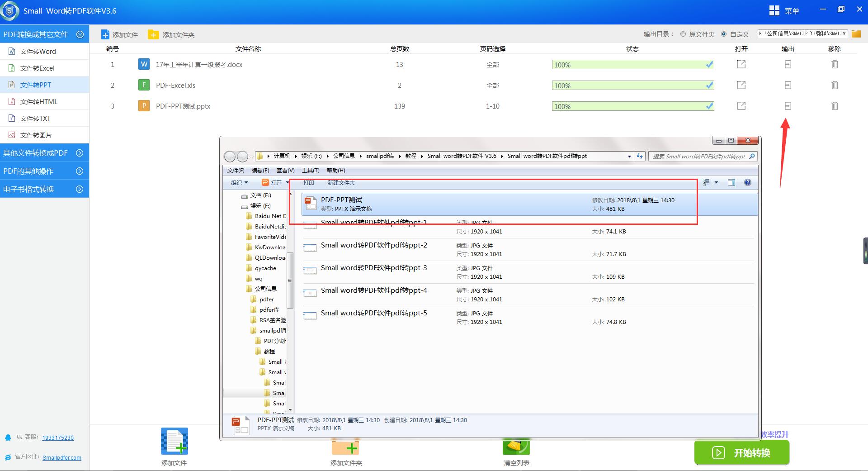The width and height of the screenshot is (868, 471).
Task: Open output folder for PDF-PPT测试.pptx
Action: [x=788, y=106]
